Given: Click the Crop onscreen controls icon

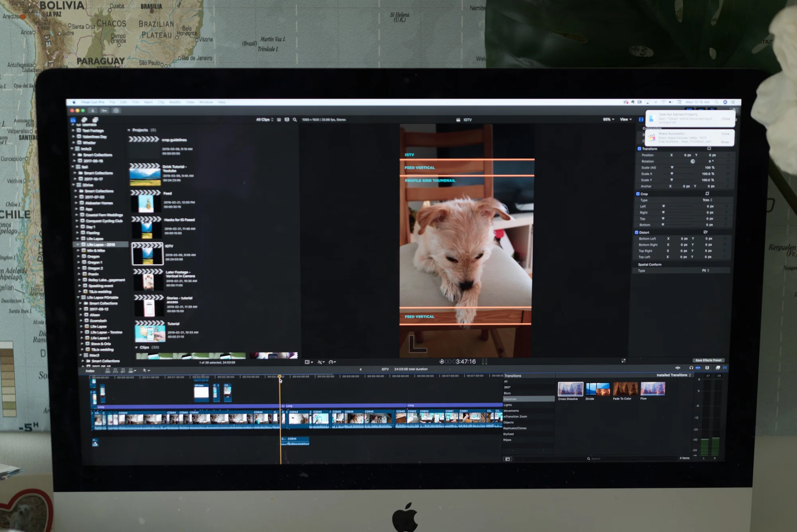Looking at the screenshot, I should click(x=707, y=194).
